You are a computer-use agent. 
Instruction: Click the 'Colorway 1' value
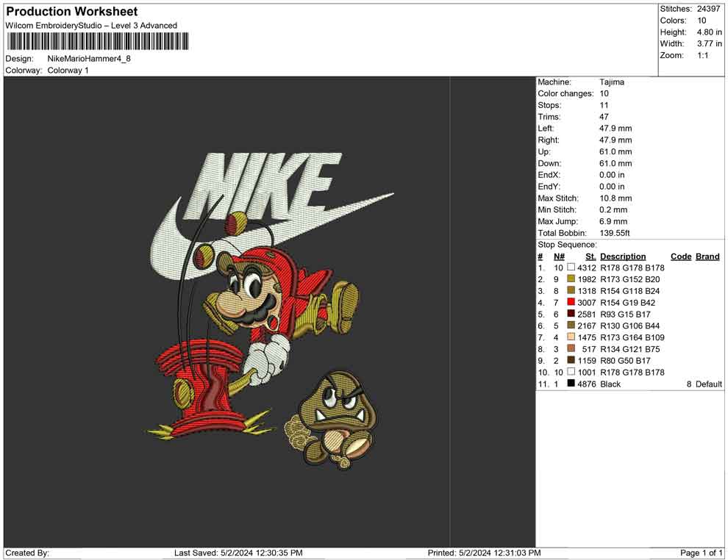tap(68, 71)
